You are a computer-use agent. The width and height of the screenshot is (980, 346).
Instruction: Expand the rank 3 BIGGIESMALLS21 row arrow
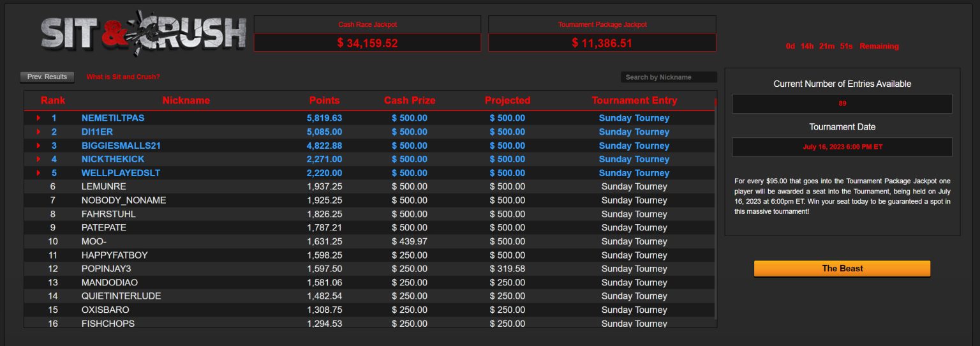coord(39,146)
